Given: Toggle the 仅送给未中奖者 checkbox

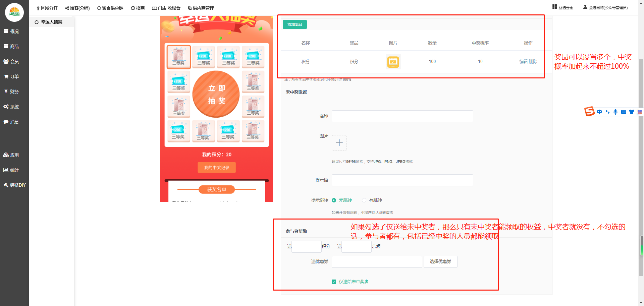Looking at the screenshot, I should 334,282.
